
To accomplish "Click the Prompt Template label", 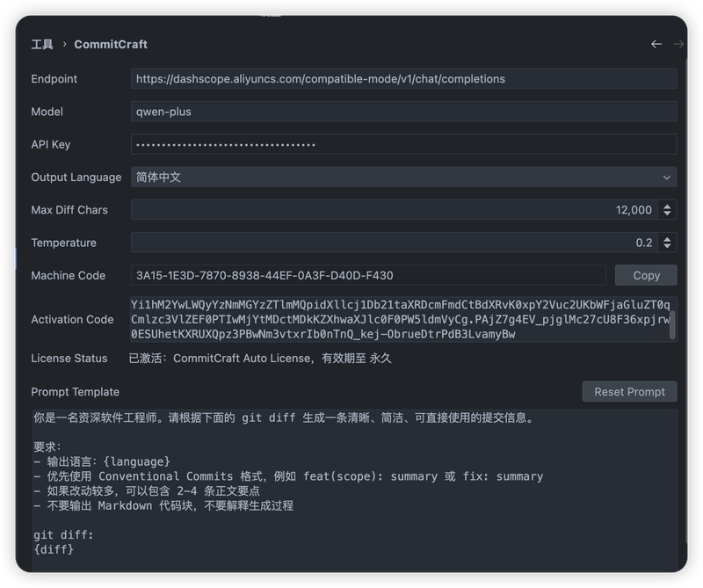I will [75, 392].
